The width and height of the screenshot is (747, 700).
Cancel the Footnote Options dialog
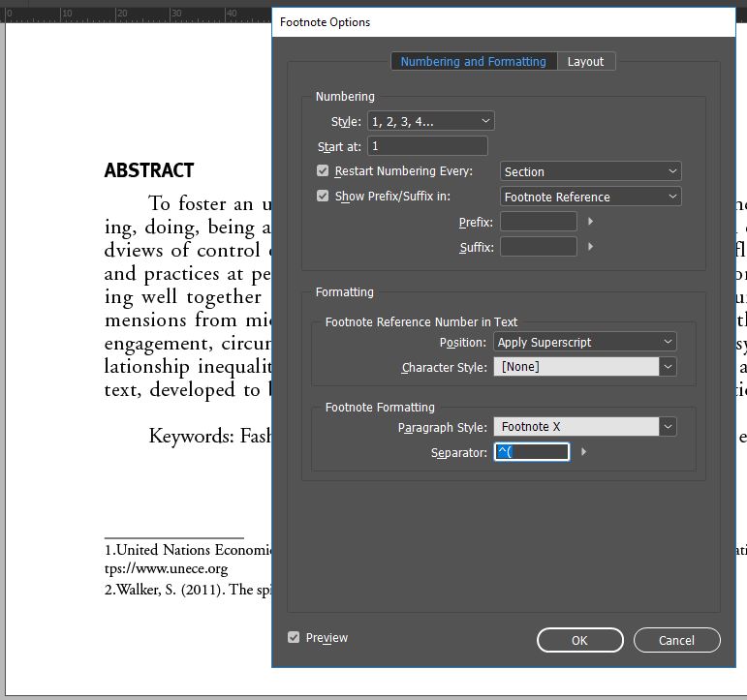(x=676, y=640)
